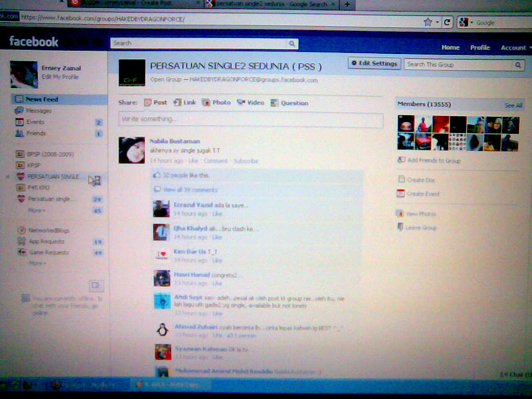532x399 pixels.
Task: Click Erniey Zainal's sidebar profile picture
Action: coord(24,74)
